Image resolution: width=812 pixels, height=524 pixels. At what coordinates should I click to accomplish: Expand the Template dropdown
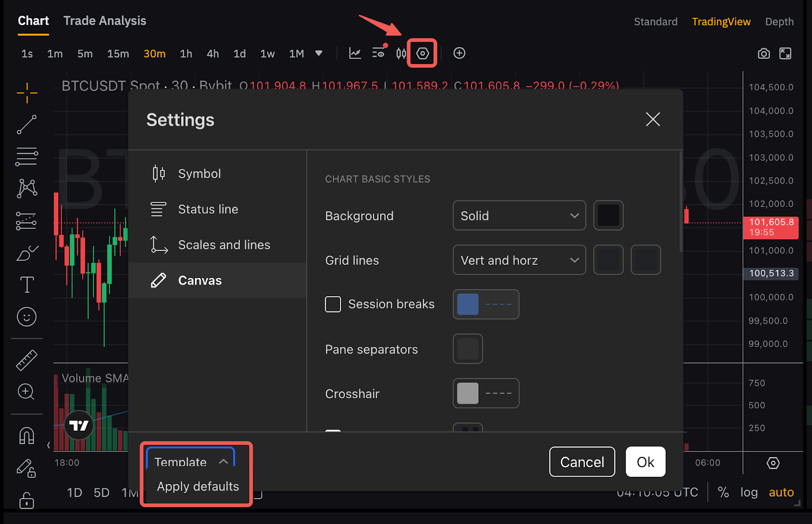(x=191, y=461)
